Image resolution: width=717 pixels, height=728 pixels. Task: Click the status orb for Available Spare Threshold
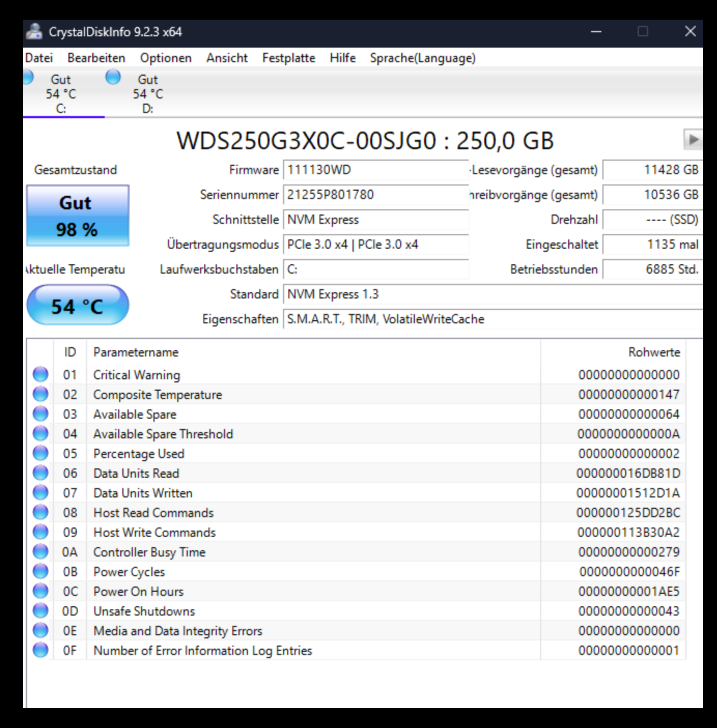[40, 434]
